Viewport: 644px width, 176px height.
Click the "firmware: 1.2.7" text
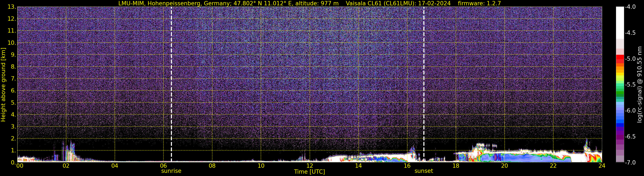(x=479, y=3)
